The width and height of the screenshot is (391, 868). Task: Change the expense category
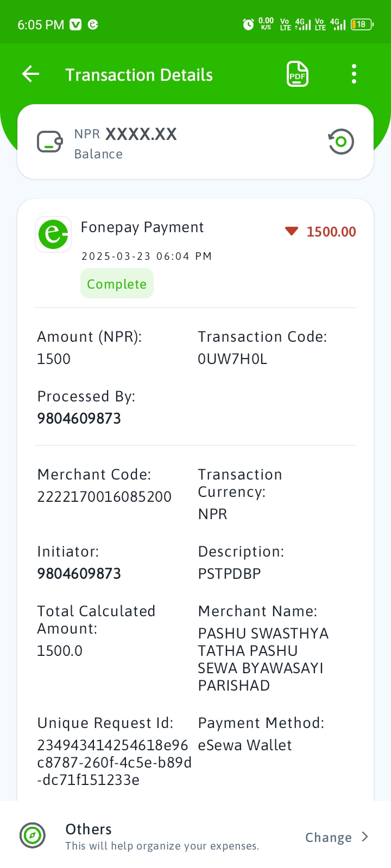329,838
